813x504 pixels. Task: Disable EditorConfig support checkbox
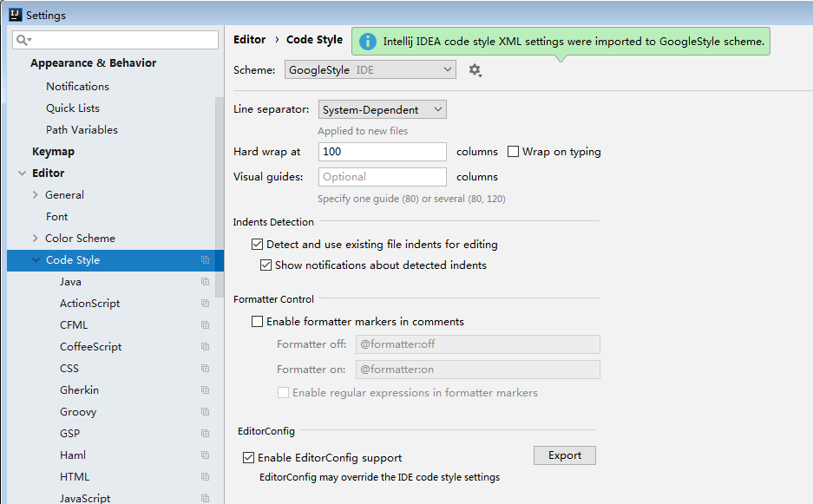pos(249,458)
